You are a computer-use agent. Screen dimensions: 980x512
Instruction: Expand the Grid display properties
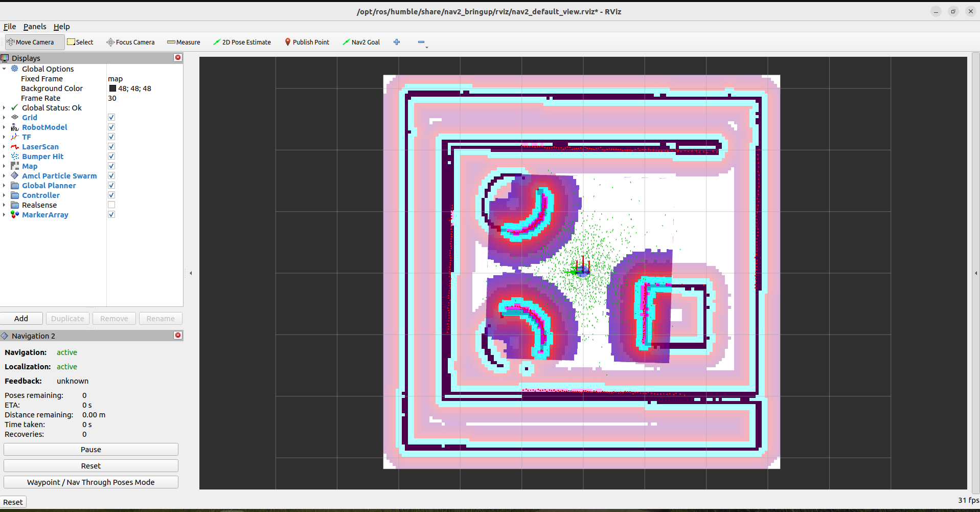[4, 117]
